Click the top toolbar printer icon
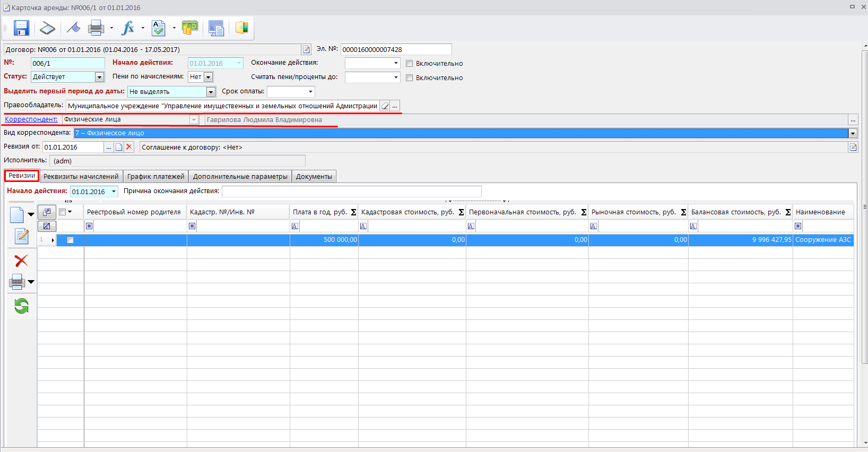 [96, 28]
